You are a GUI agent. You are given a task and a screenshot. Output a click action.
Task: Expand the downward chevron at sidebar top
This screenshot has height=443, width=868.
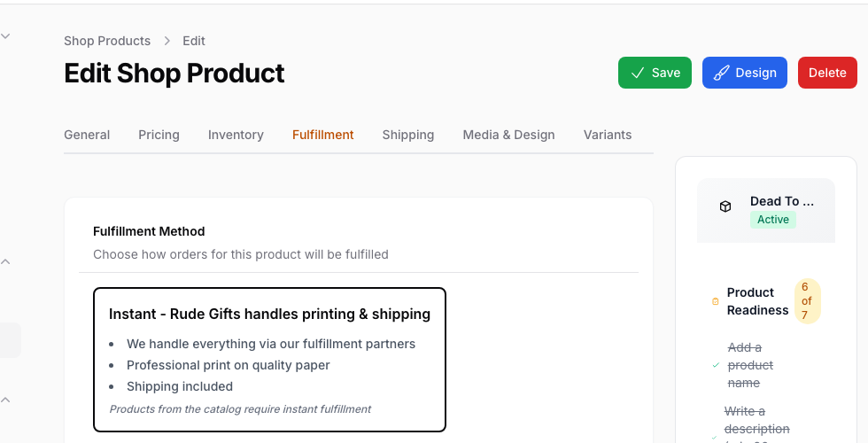click(x=5, y=36)
